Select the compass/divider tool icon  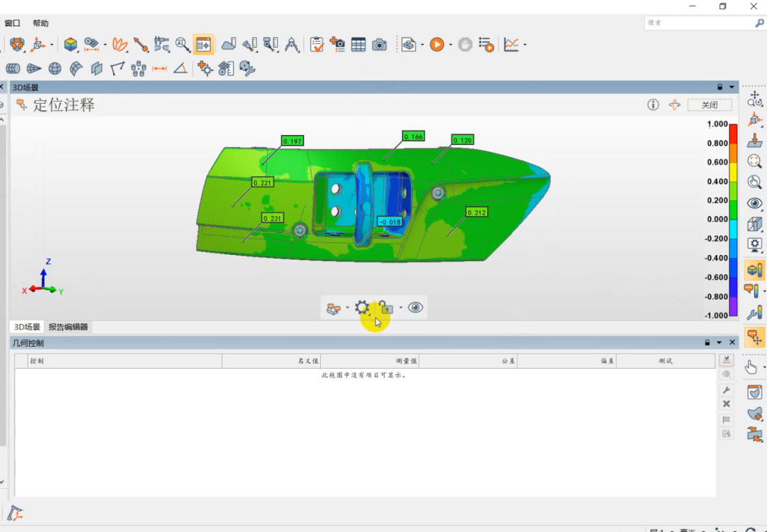click(x=292, y=45)
